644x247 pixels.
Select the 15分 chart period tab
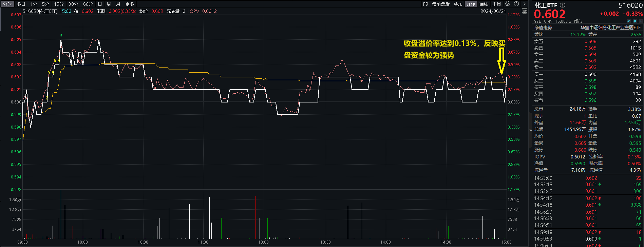(x=59, y=4)
